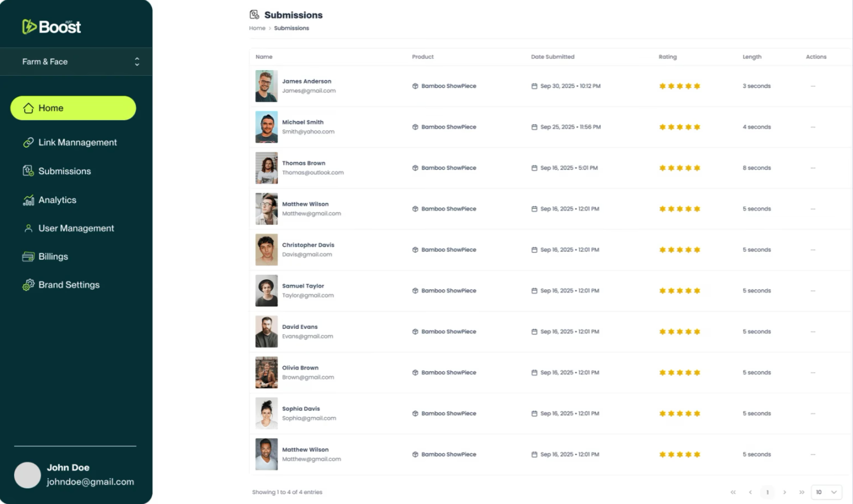Click the Brand Settings gear icon
The image size is (853, 504).
click(x=28, y=285)
